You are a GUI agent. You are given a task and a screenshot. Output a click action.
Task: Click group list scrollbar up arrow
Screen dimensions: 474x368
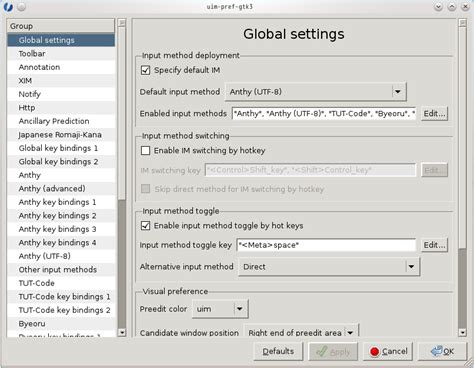(122, 23)
